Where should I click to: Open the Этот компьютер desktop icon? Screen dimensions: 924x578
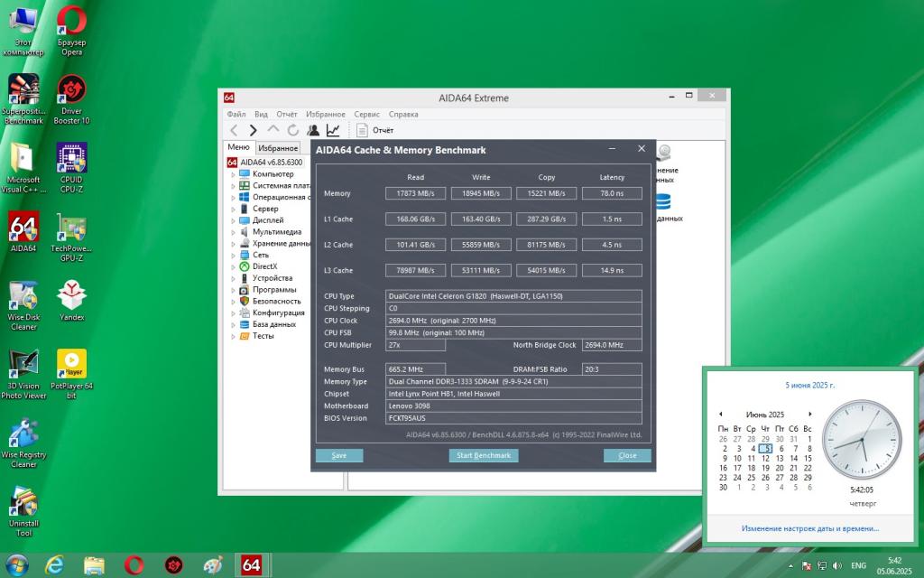(x=23, y=31)
